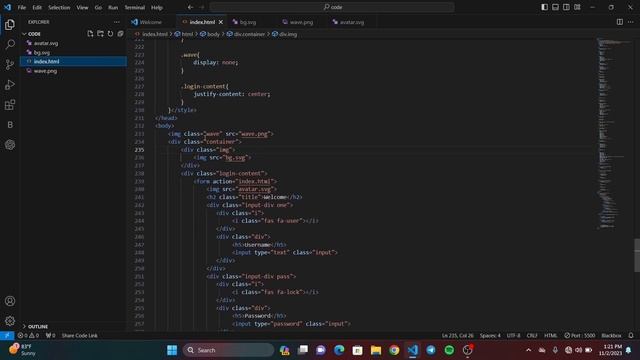This screenshot has height=360, width=640.
Task: Open the Terminal menu
Action: point(135,7)
